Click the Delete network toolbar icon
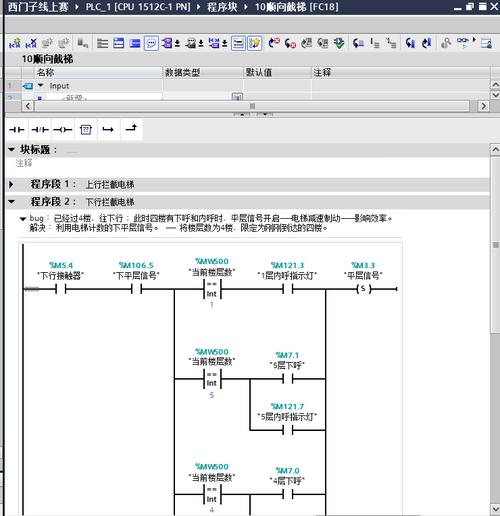 [31, 43]
